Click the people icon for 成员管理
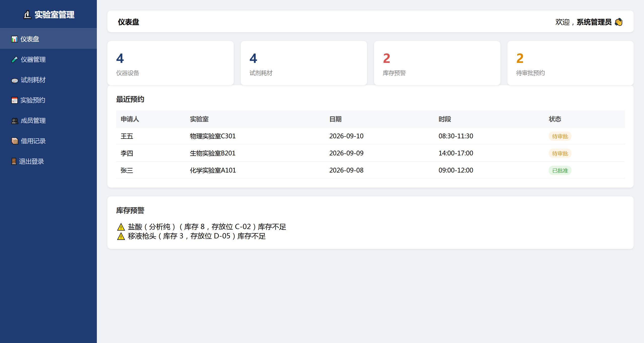 point(15,121)
